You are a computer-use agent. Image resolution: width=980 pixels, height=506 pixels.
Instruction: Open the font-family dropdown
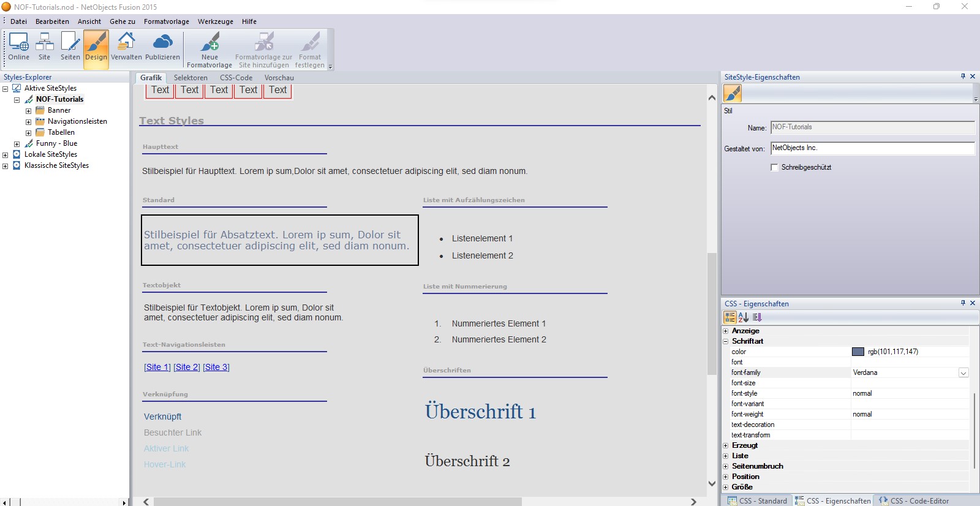pyautogui.click(x=963, y=373)
